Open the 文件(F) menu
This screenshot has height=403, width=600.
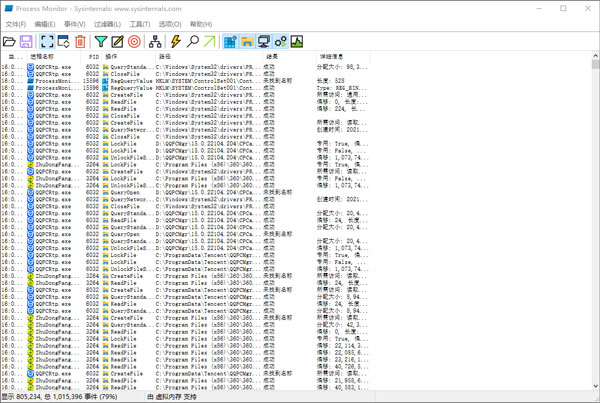tap(16, 24)
